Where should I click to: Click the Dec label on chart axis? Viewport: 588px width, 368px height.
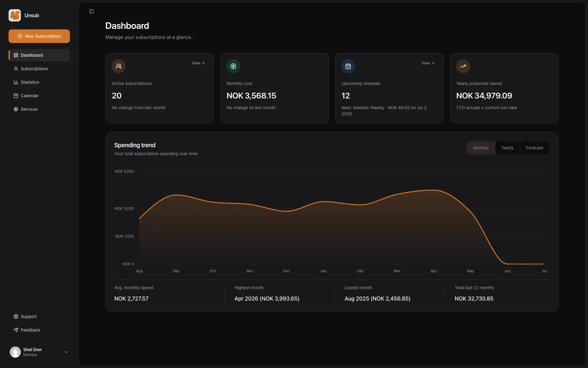(x=286, y=271)
